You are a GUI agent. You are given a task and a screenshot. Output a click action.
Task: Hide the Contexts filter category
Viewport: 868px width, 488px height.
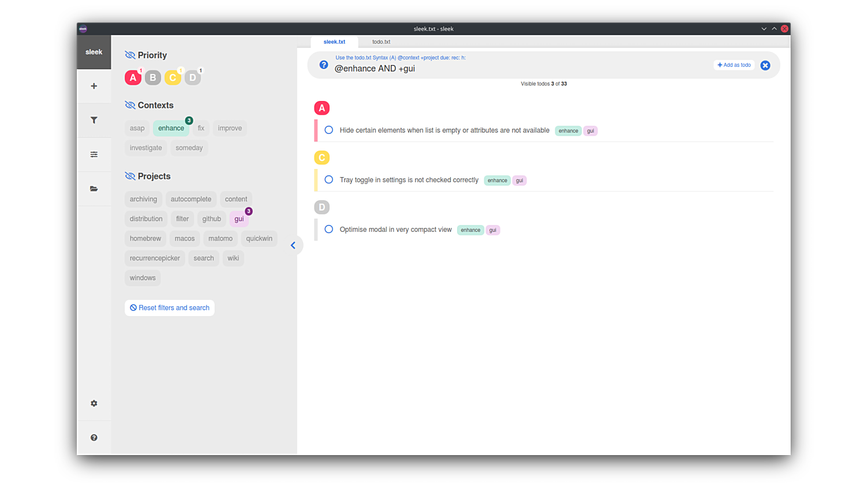pyautogui.click(x=130, y=105)
